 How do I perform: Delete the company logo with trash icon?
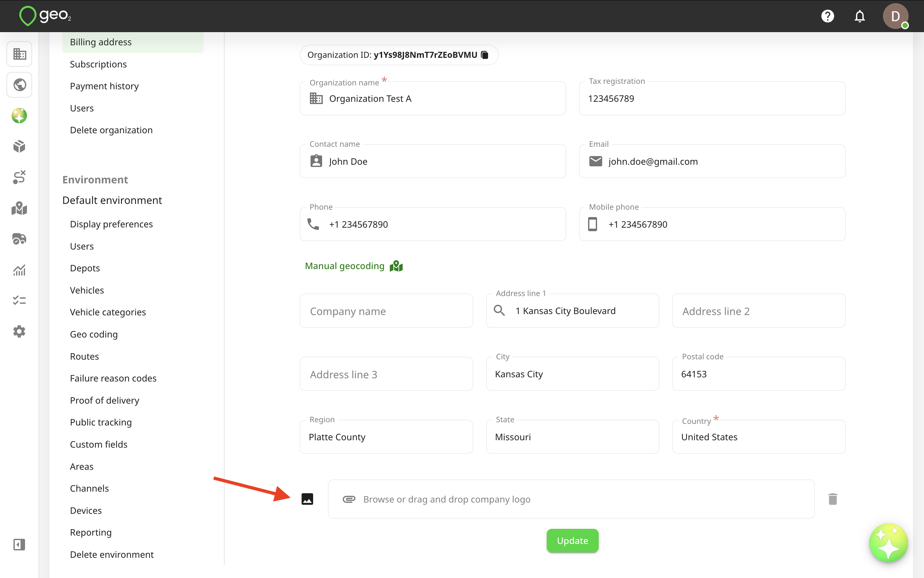click(833, 499)
